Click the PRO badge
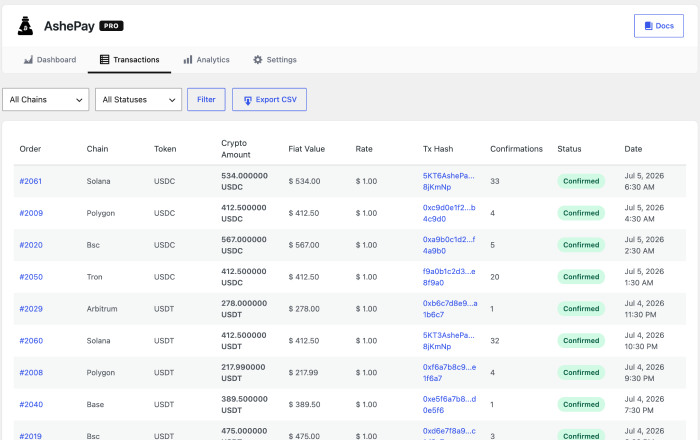This screenshot has width=700, height=440. 111,26
